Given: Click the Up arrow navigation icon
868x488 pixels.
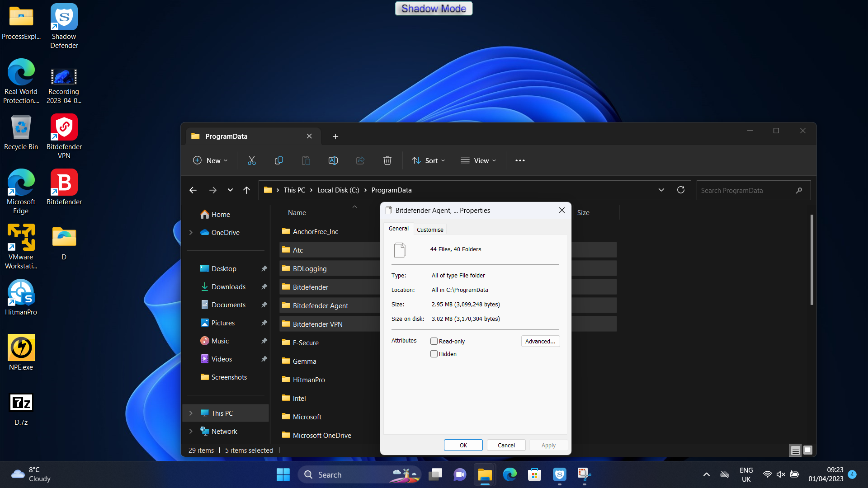Looking at the screenshot, I should pos(246,190).
